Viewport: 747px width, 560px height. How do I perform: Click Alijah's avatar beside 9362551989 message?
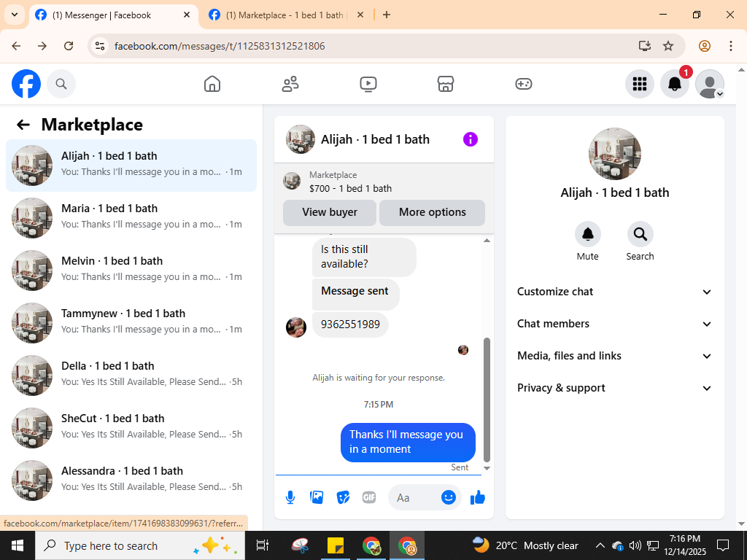click(x=296, y=327)
